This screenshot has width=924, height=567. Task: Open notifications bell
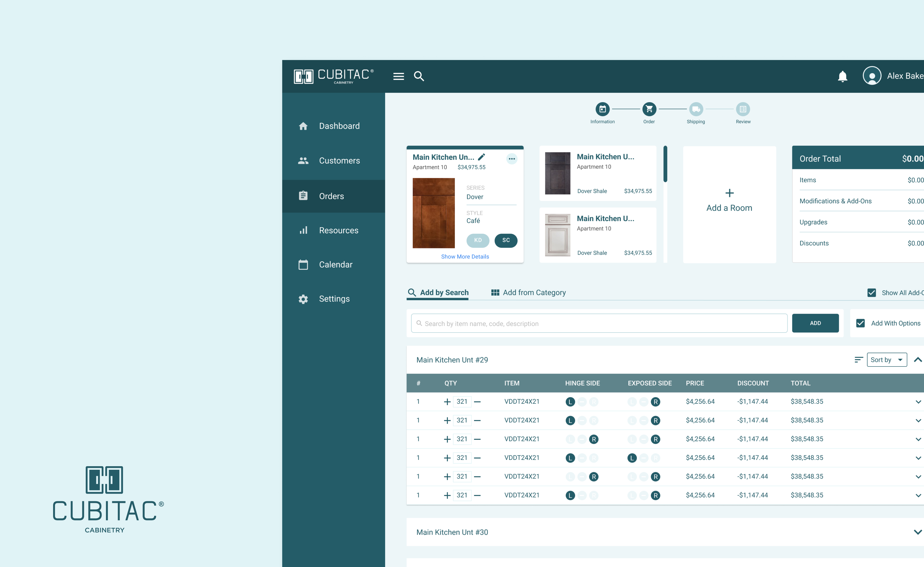[x=842, y=76]
